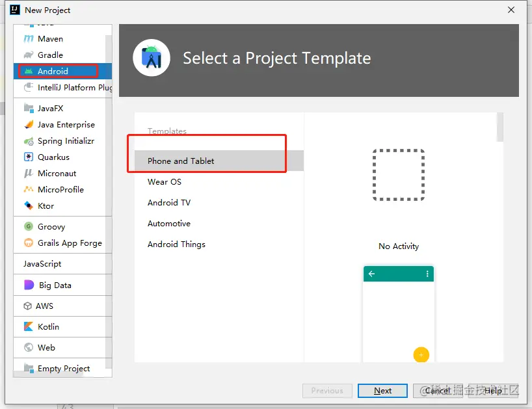Select the Quarkus label
This screenshot has width=532, height=409.
(53, 157)
